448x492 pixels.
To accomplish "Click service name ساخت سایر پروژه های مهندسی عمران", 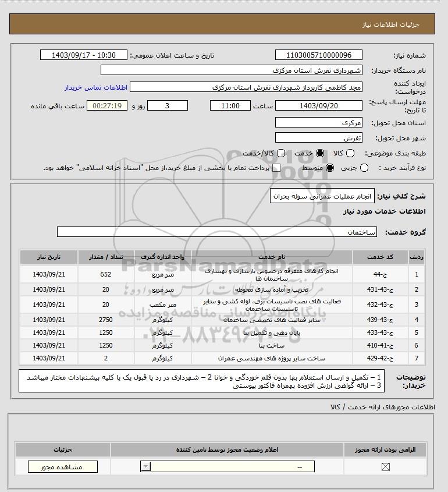I will 272,358.
